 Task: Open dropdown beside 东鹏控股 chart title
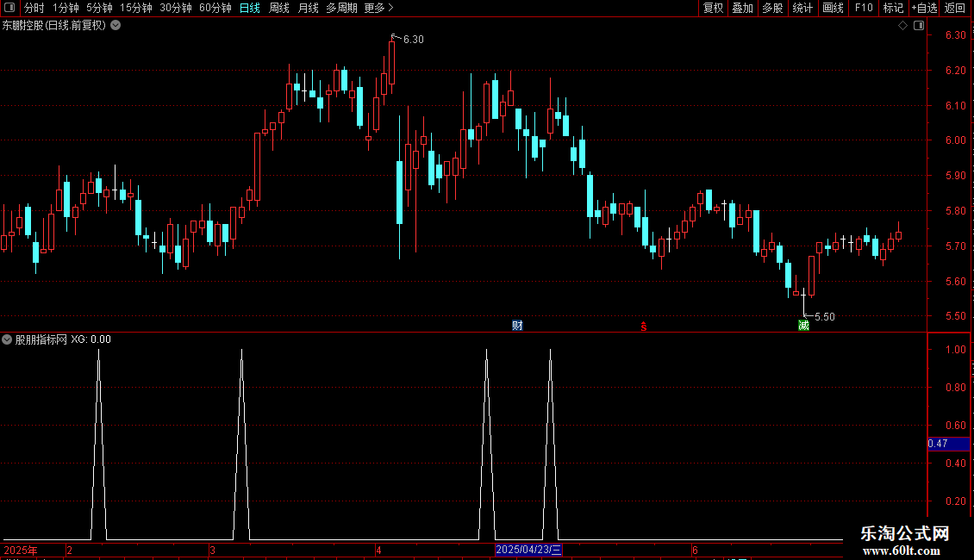116,26
